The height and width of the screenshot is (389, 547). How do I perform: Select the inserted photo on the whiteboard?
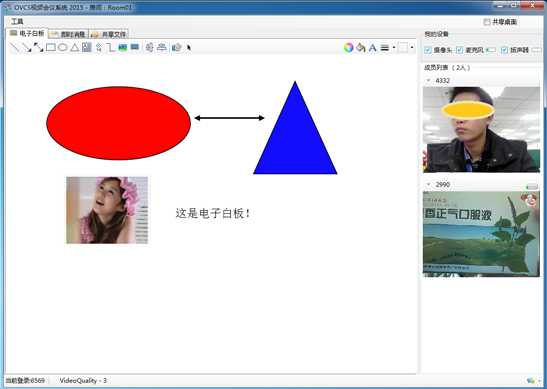[107, 210]
